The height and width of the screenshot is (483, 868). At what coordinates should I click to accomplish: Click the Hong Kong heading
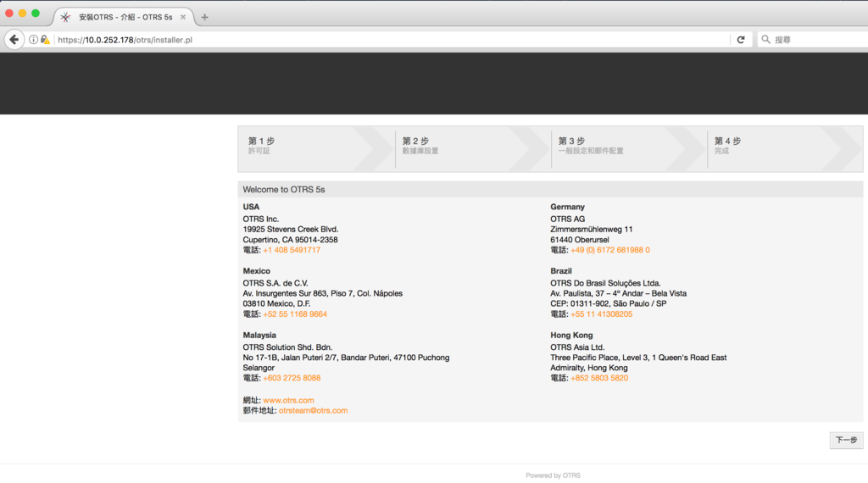[571, 336]
